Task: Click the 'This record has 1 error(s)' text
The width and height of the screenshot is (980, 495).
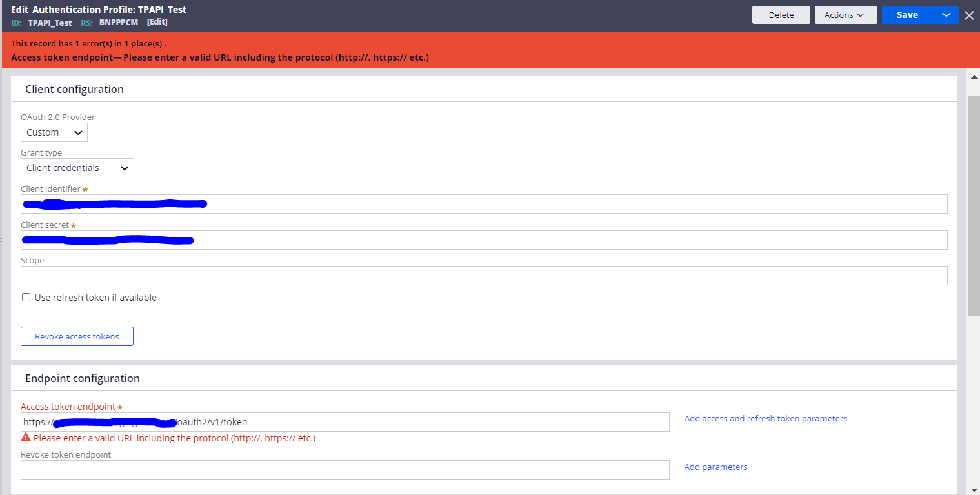Action: [89, 43]
